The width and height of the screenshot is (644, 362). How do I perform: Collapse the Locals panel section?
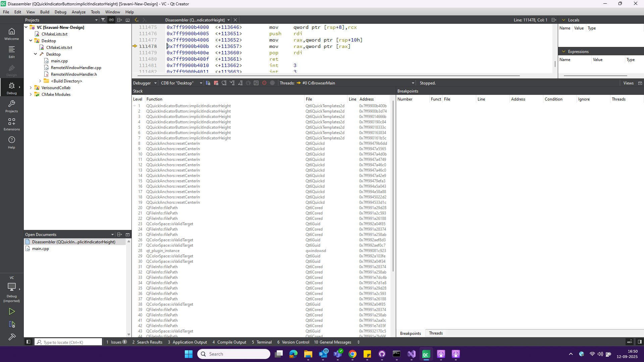[563, 20]
